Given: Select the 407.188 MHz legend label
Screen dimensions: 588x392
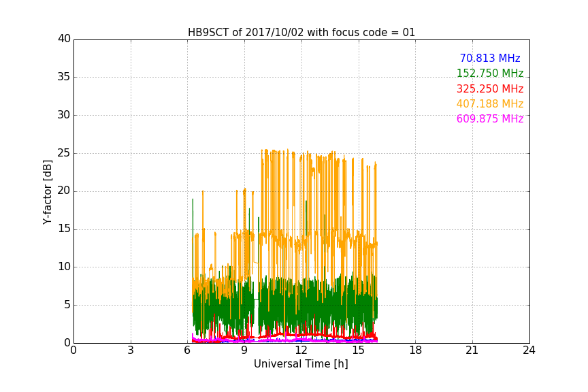Looking at the screenshot, I should pos(490,103).
